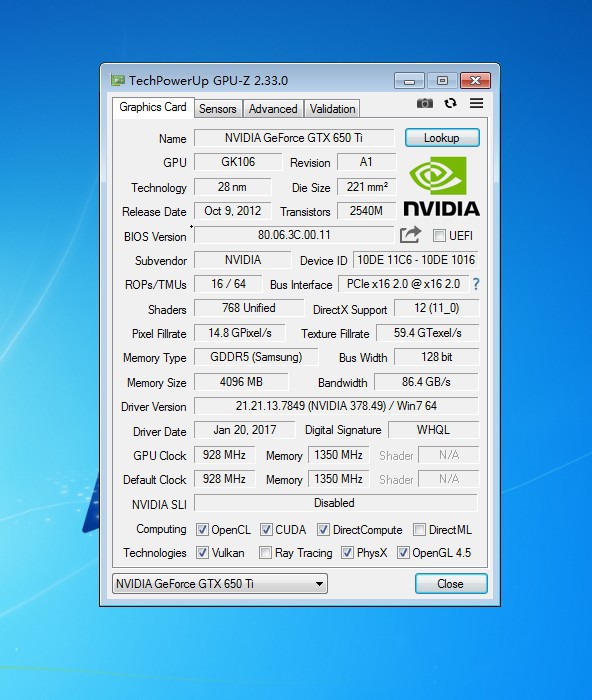Viewport: 592px width, 700px height.
Task: Toggle the OpenCL checkbox
Action: pyautogui.click(x=202, y=529)
